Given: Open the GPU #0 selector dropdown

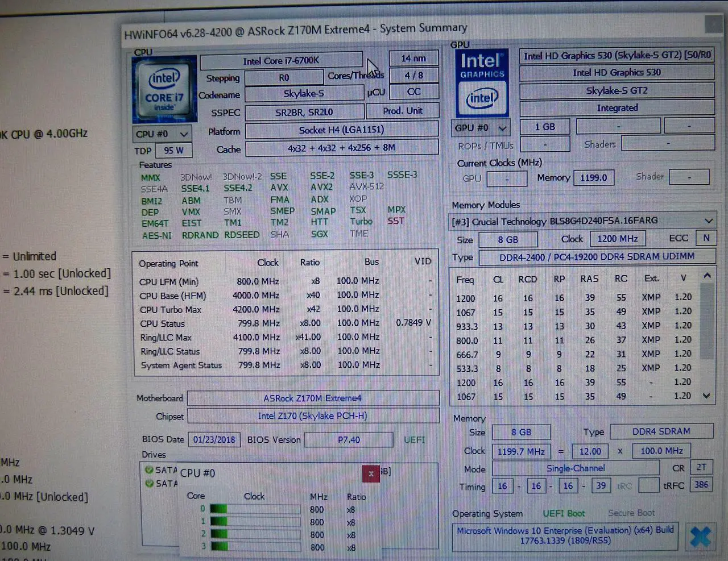Looking at the screenshot, I should [x=481, y=128].
